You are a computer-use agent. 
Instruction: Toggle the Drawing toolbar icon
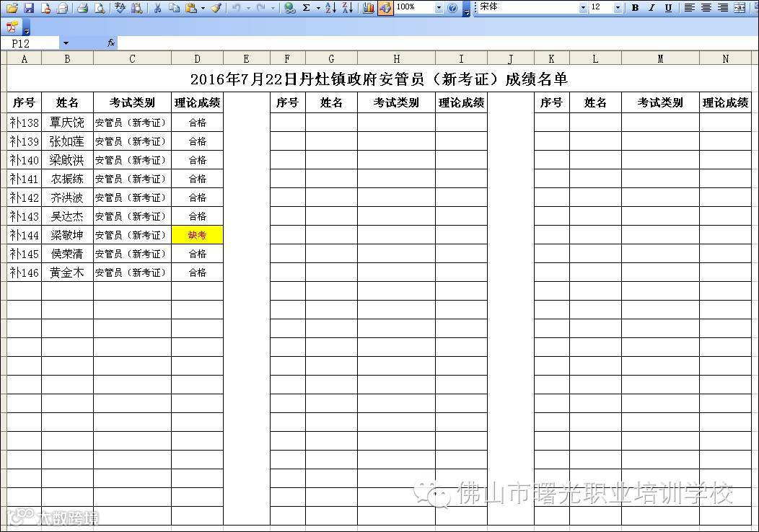click(x=385, y=8)
